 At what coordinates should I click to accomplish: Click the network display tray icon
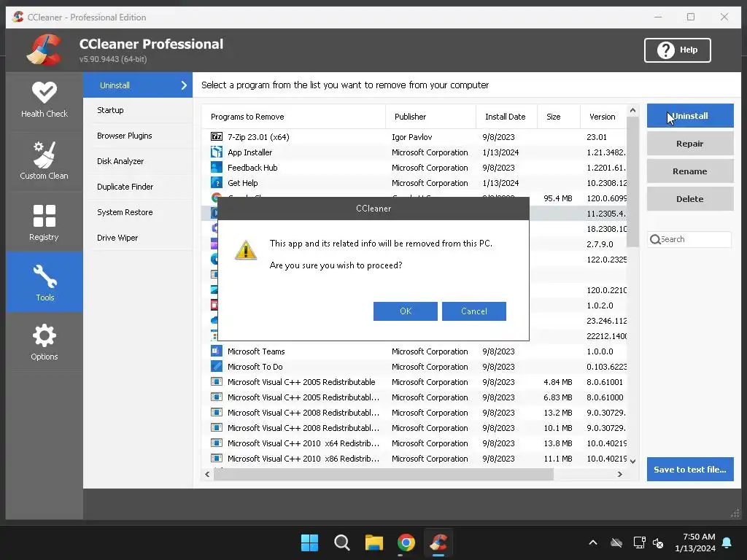click(639, 542)
